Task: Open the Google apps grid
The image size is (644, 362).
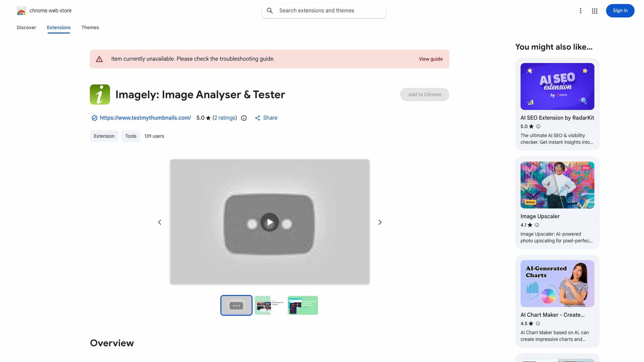Action: pos(594,11)
